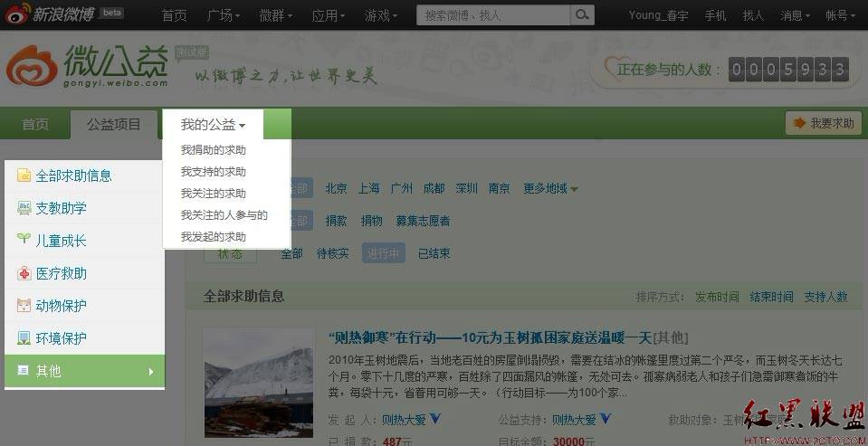Select the 动物保护 category icon
868x446 pixels.
coord(24,306)
